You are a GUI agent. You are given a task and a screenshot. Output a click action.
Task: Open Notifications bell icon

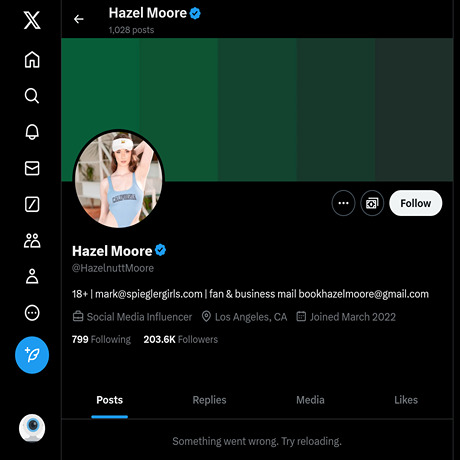tap(32, 132)
